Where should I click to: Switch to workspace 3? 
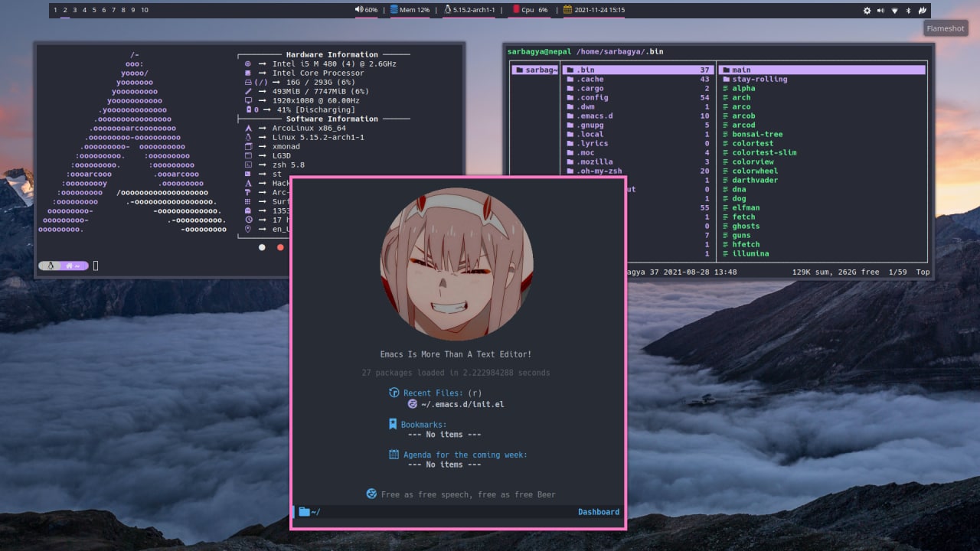[x=74, y=10]
